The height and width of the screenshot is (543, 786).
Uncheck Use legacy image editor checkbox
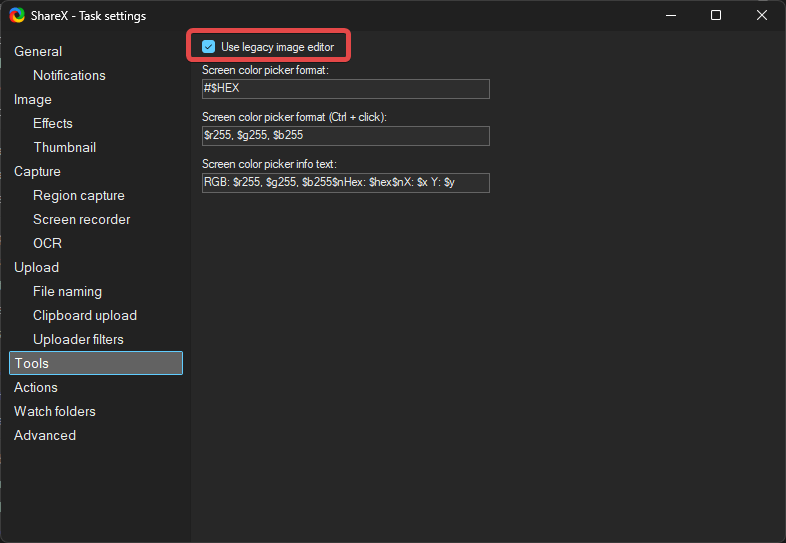point(209,47)
